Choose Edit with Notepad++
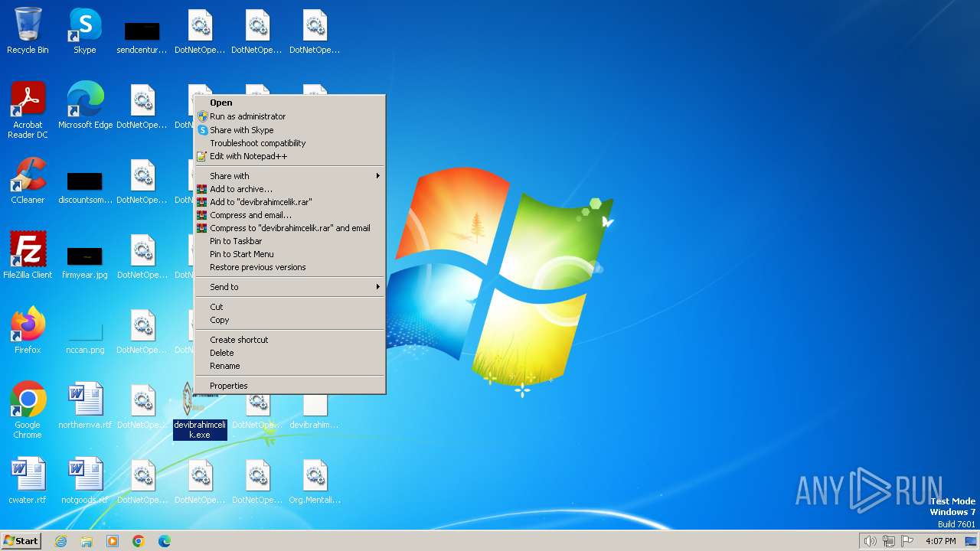The image size is (980, 551). coord(289,156)
